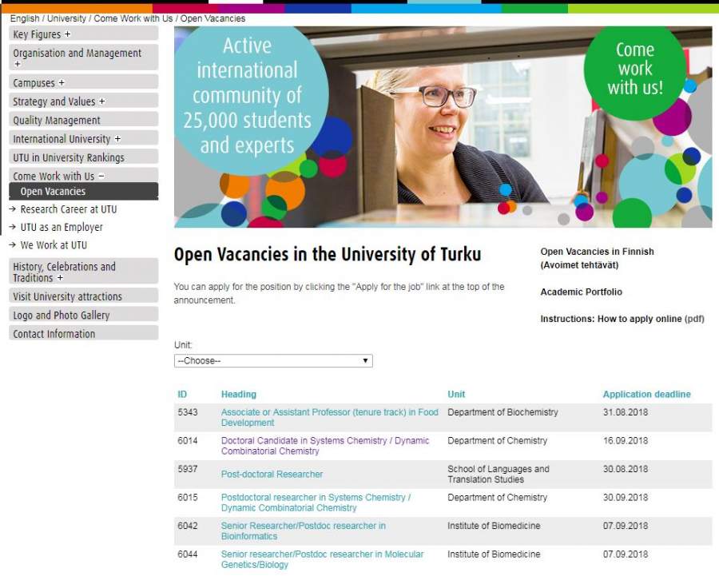Expand History, Celebrations and Traditions plus icon

60,278
